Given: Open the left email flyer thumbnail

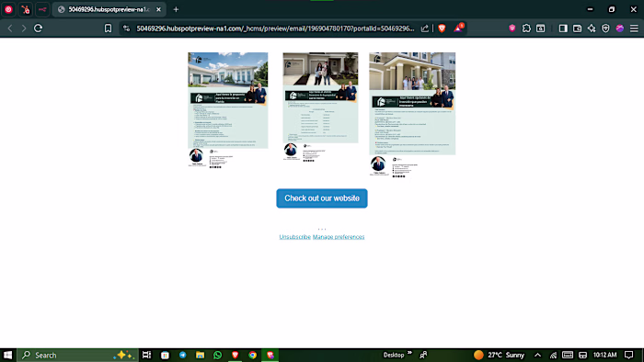Looking at the screenshot, I should click(x=228, y=110).
